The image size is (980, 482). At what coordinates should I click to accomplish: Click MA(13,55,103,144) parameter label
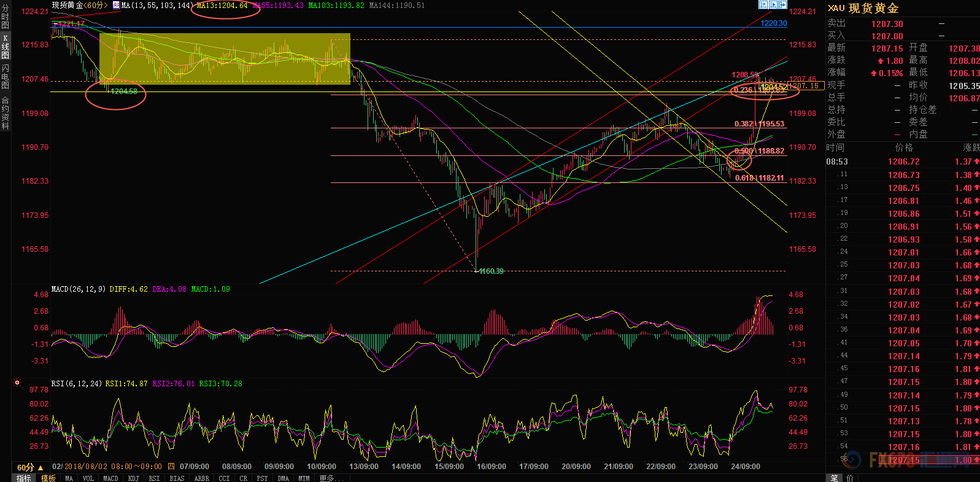[x=156, y=5]
